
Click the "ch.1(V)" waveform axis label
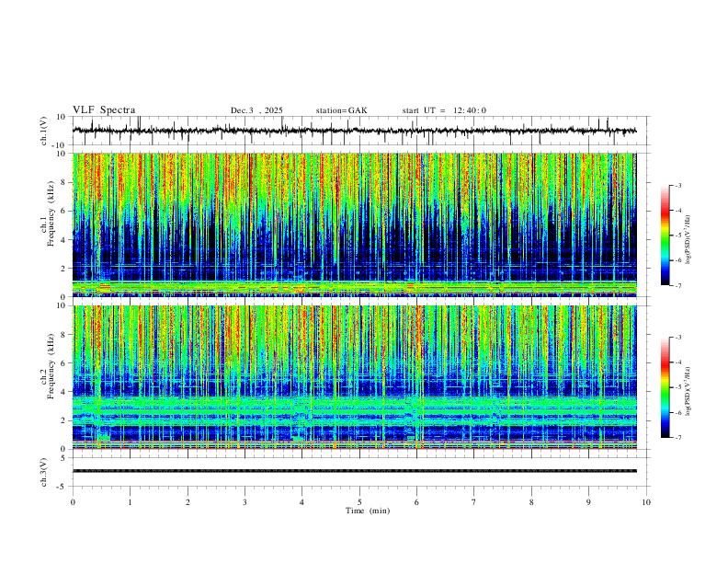click(x=44, y=131)
